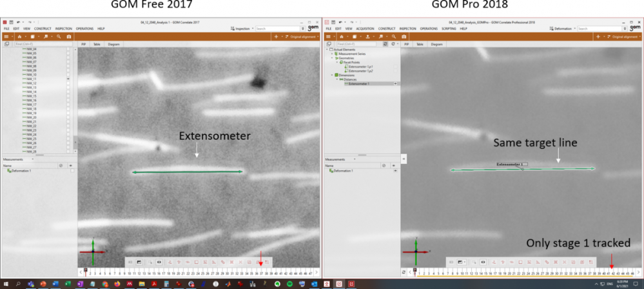Open the hamburger menu in GOM Correlate 2017 toolbar
This screenshot has height=289, width=644.
[6, 37]
